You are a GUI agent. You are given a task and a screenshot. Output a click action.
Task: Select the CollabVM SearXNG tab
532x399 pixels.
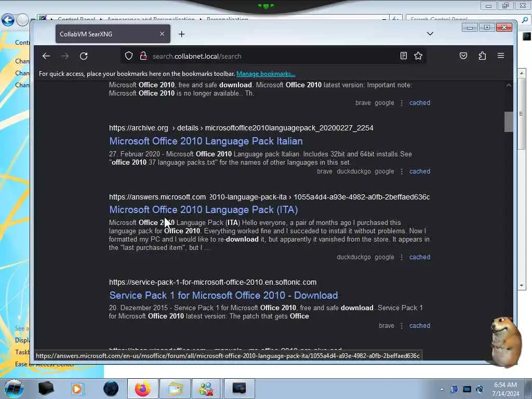113,34
